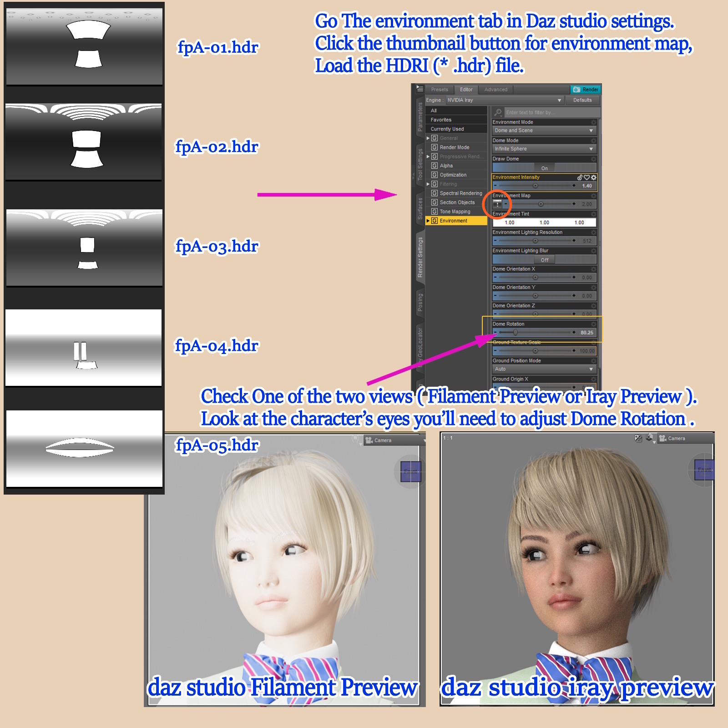Open the Engine NVIDIA Iray dropdown
This screenshot has height=728, width=728.
pos(505,100)
